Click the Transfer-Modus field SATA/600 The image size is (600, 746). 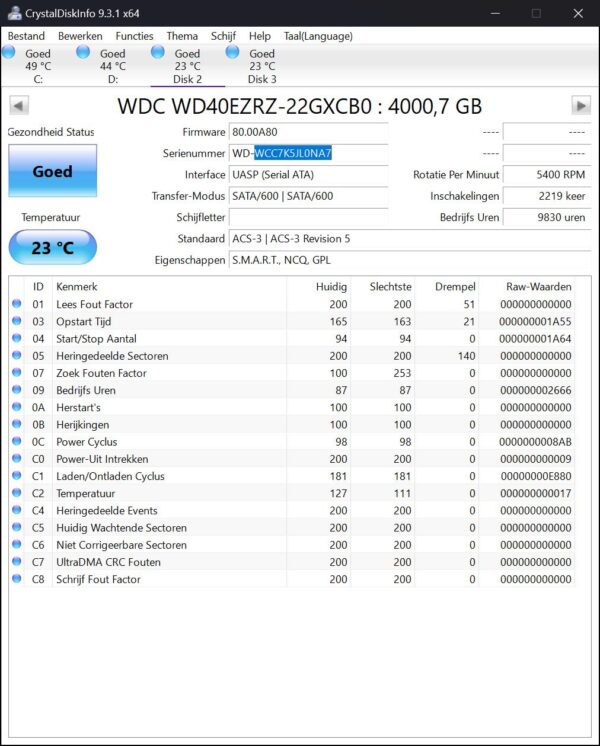(x=308, y=196)
